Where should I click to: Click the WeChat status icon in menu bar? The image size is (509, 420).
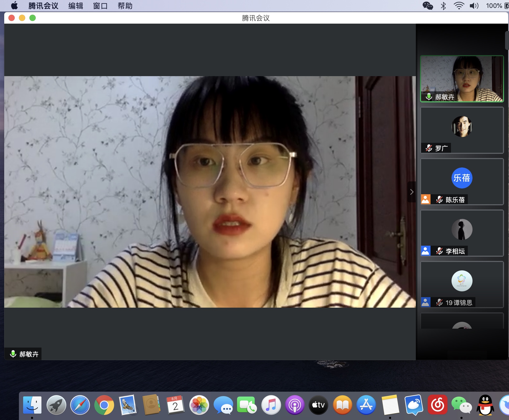(428, 6)
